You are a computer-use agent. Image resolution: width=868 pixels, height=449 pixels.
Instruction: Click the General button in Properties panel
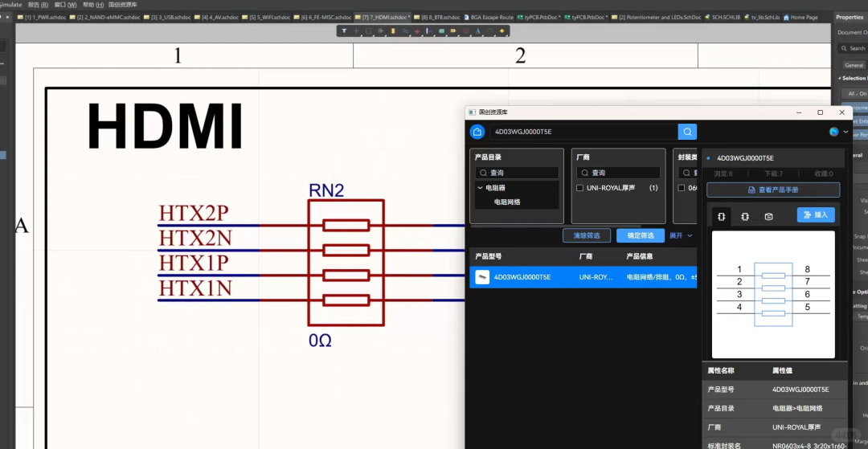point(854,65)
